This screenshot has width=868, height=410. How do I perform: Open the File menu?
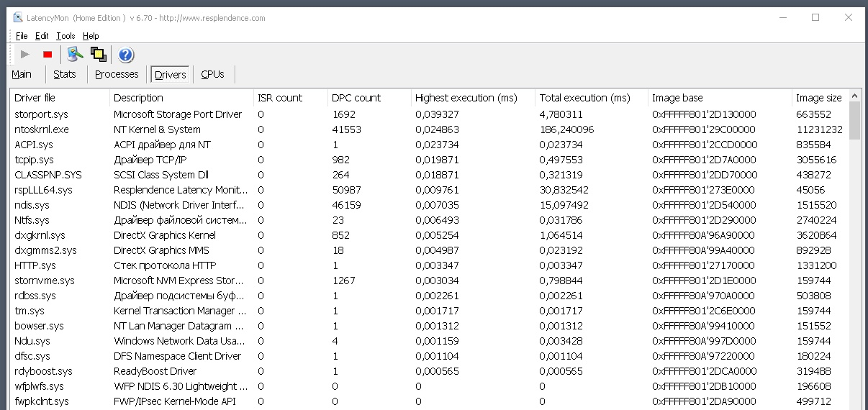[22, 36]
